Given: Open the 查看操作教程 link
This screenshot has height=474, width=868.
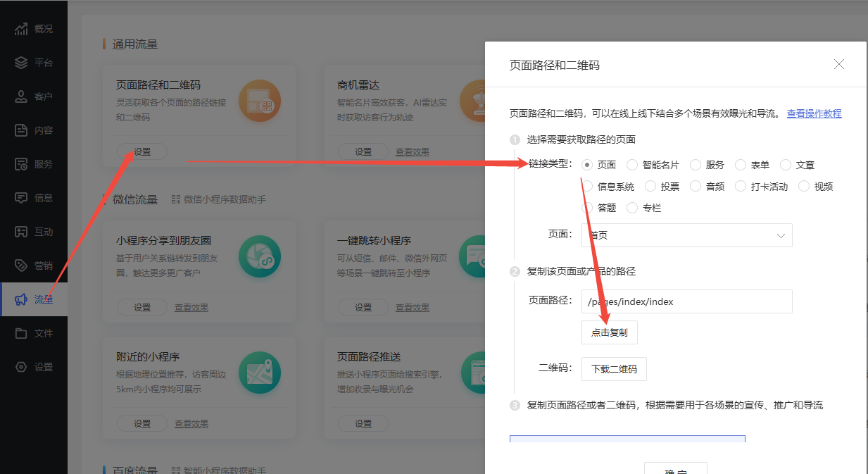Looking at the screenshot, I should click(x=814, y=113).
